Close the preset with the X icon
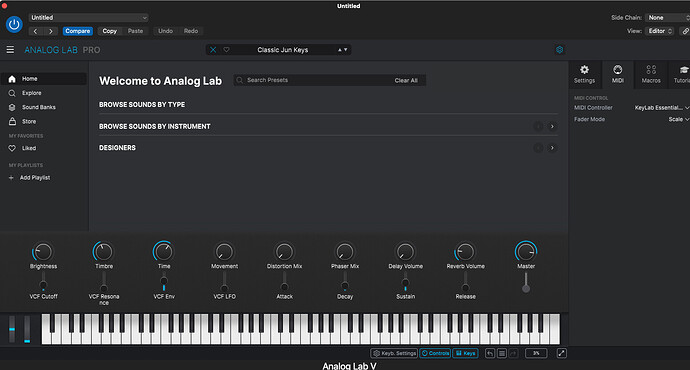 213,50
